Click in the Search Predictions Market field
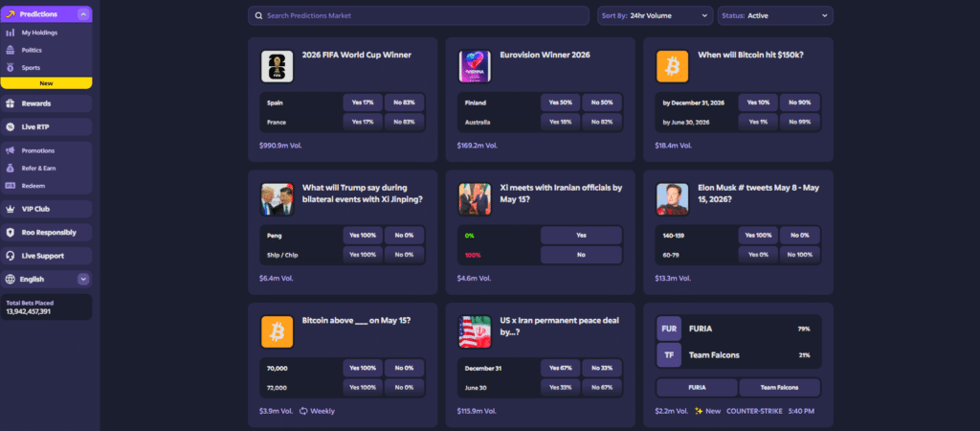This screenshot has width=980, height=431. [418, 15]
